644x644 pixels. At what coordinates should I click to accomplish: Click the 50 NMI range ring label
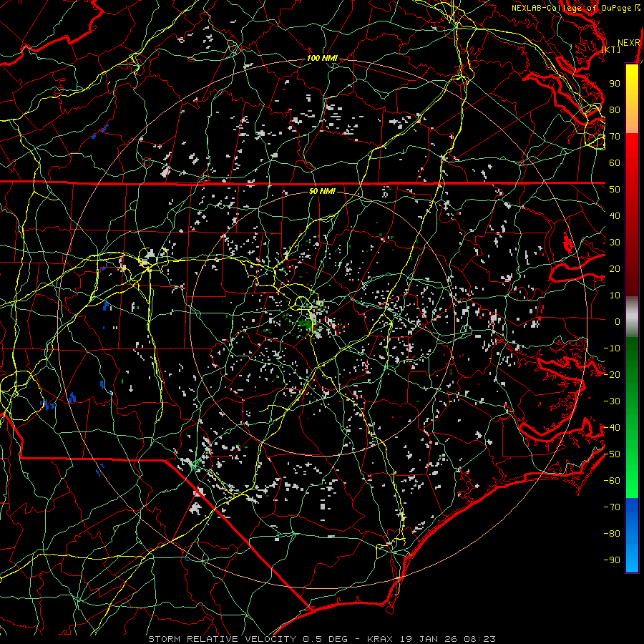(x=323, y=191)
